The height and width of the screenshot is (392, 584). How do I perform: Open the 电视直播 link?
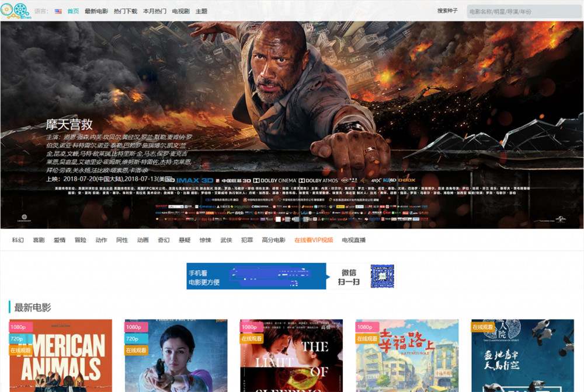pyautogui.click(x=354, y=240)
